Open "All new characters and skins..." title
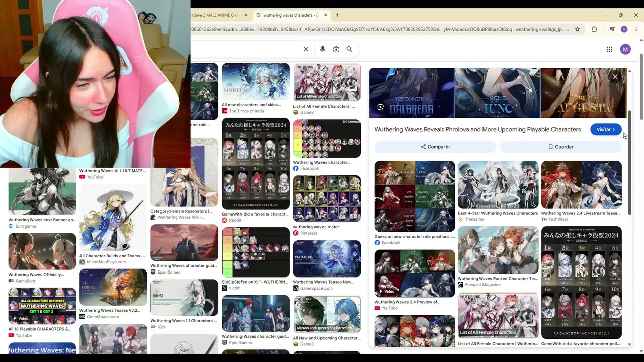Screen dimensions: 644x362 [x=252, y=105]
